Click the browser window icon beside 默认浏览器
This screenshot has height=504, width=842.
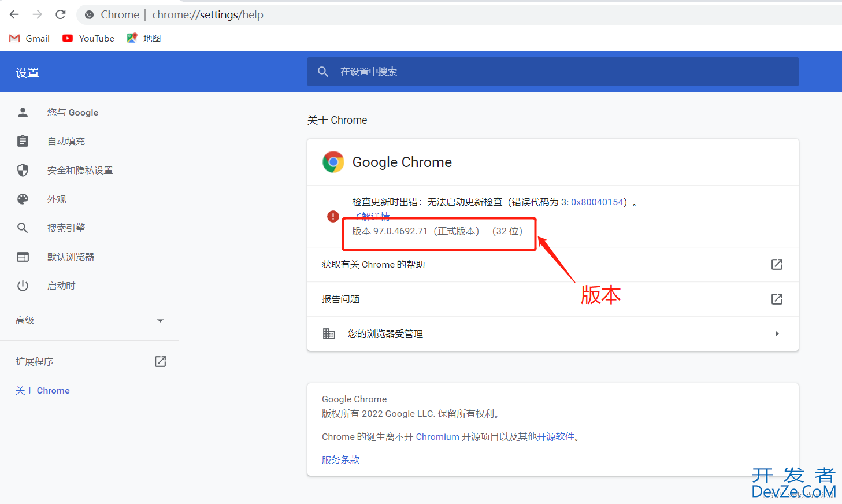[x=23, y=257]
